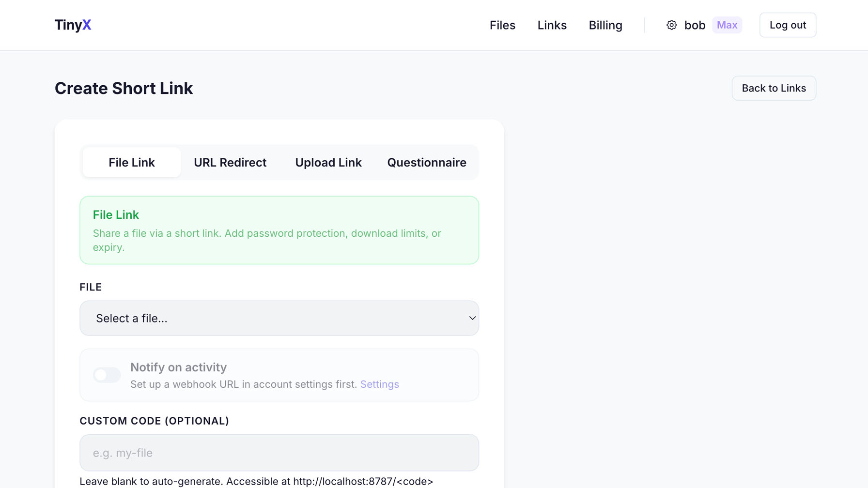Screen dimensions: 868x488
Task: Switch to the Questionnaire tab
Action: pos(427,162)
